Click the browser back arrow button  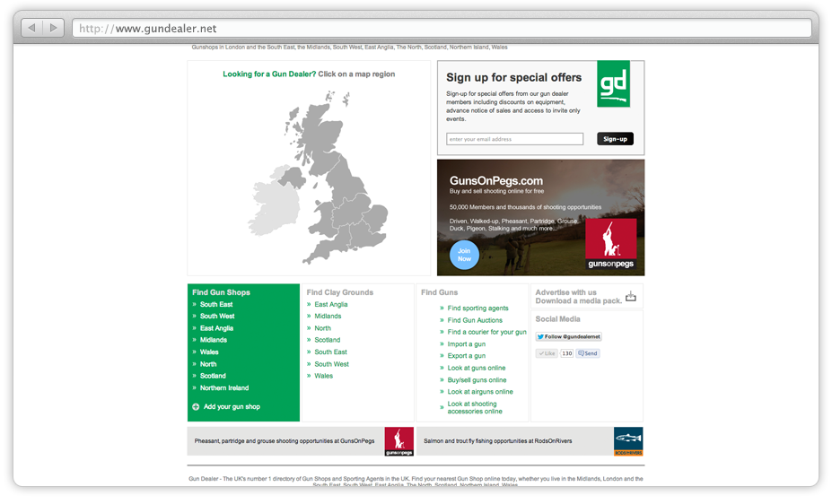tap(31, 28)
